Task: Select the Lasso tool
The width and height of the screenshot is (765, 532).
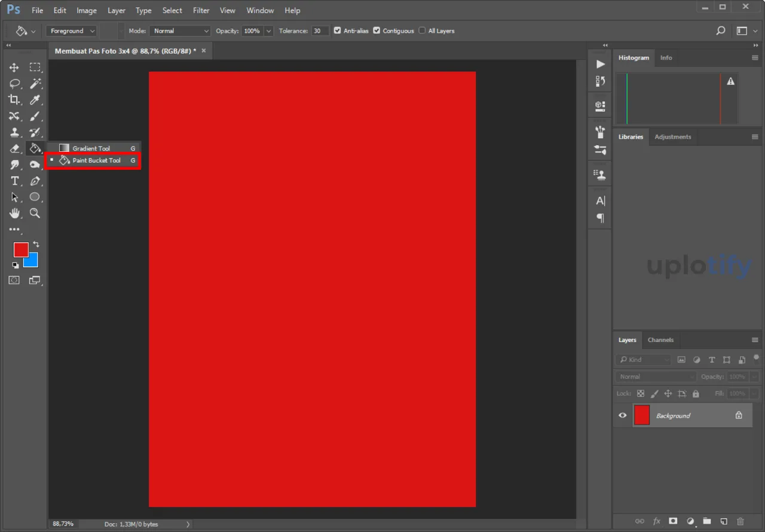Action: pos(14,84)
